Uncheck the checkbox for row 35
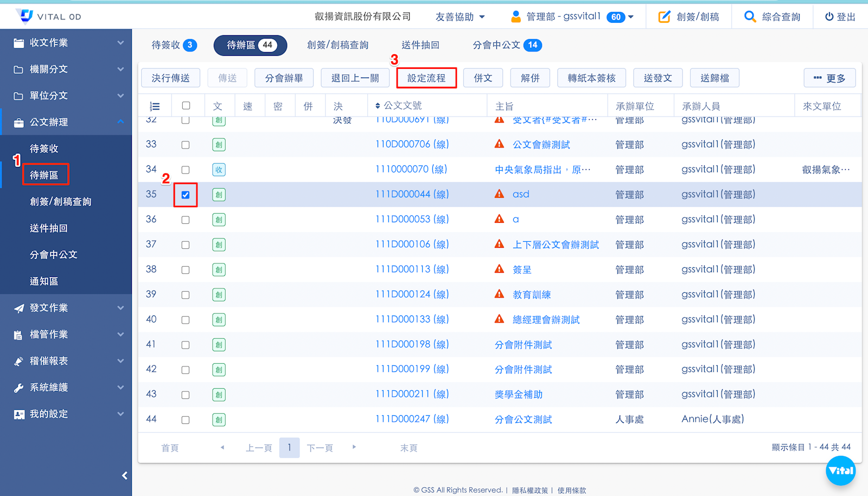This screenshot has width=868, height=496. [x=186, y=195]
